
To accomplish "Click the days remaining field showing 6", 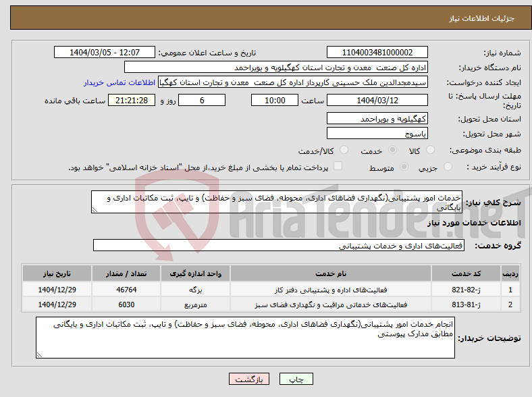I will [x=202, y=100].
